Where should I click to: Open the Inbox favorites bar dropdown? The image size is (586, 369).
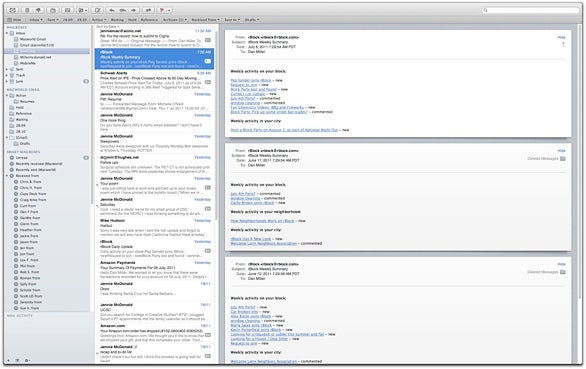coord(36,19)
